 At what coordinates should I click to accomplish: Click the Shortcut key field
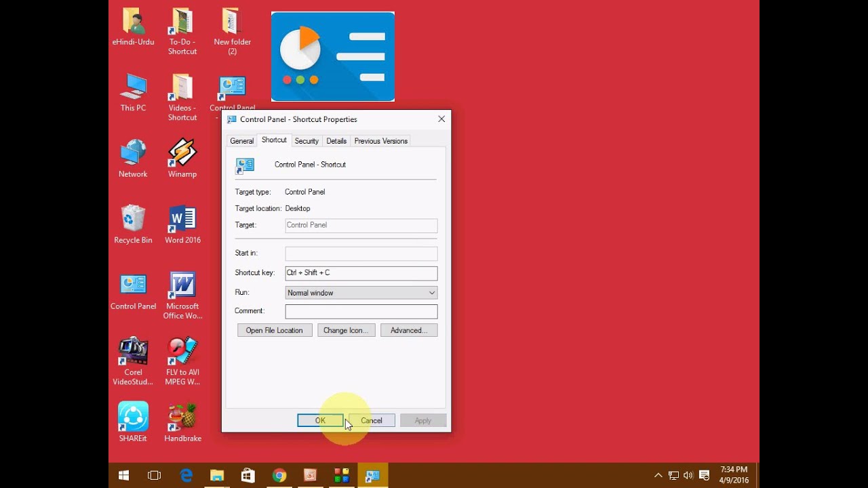[x=361, y=273]
